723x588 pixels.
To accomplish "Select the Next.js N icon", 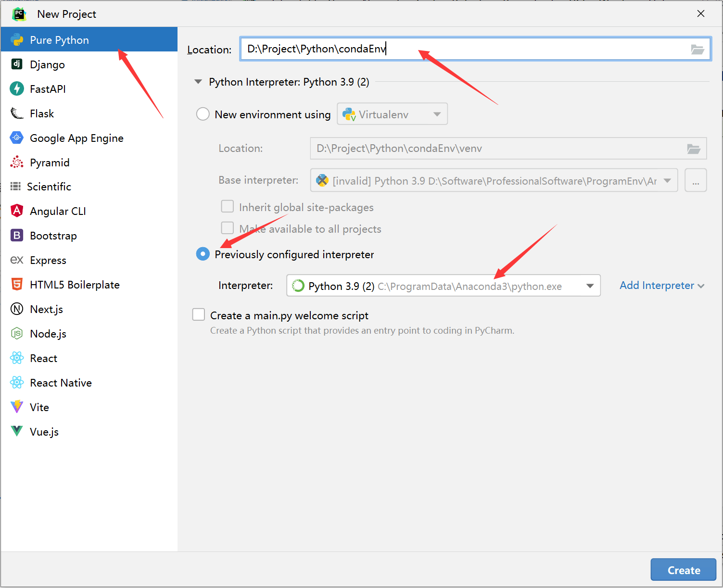I will (17, 309).
